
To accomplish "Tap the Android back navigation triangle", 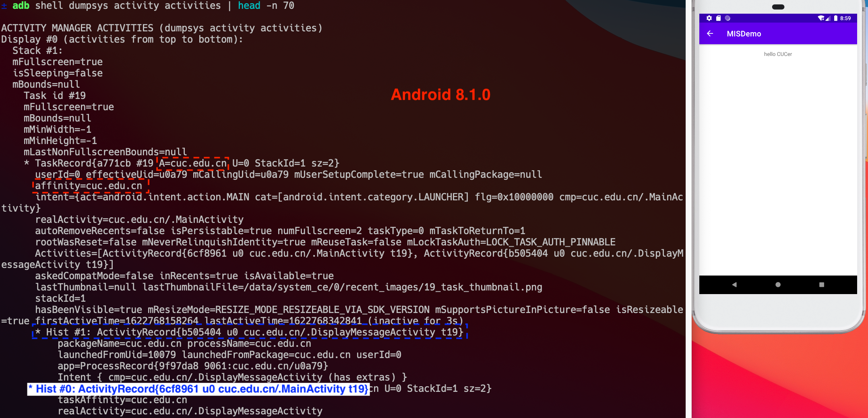I will tap(734, 284).
